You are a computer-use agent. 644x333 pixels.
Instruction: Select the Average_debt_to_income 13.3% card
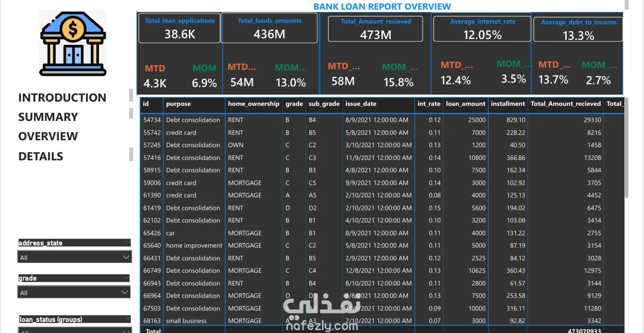point(578,29)
